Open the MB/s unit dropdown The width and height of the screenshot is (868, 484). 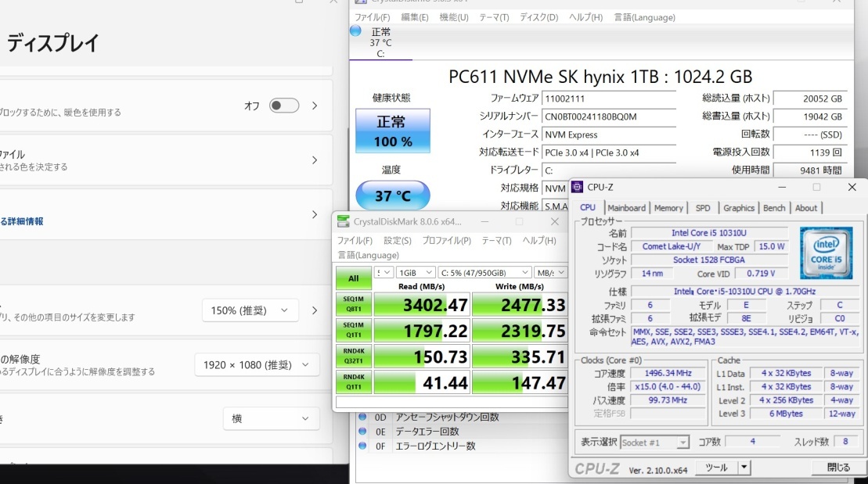551,273
